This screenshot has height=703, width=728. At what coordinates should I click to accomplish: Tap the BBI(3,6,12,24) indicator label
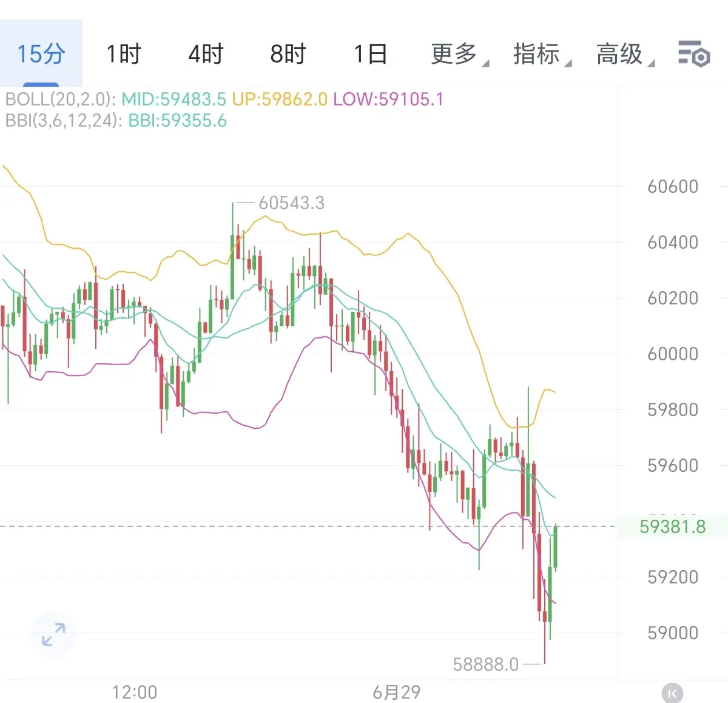(63, 121)
